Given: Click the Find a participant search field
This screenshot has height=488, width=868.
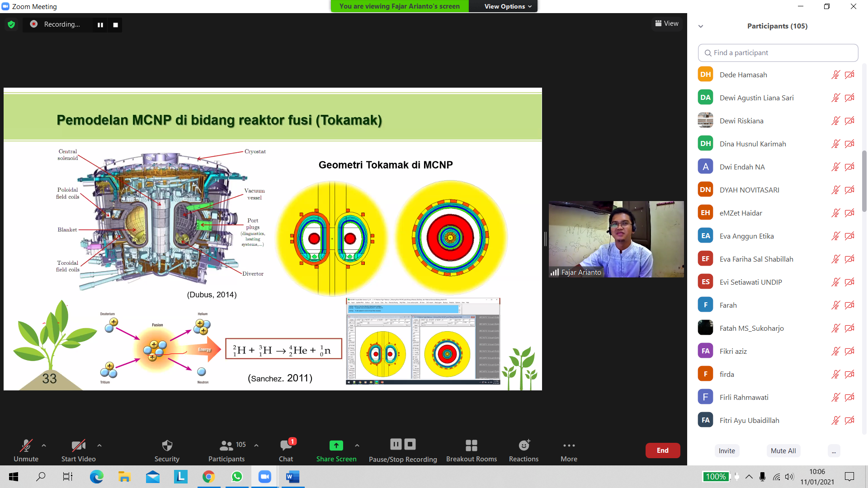Looking at the screenshot, I should (x=778, y=53).
